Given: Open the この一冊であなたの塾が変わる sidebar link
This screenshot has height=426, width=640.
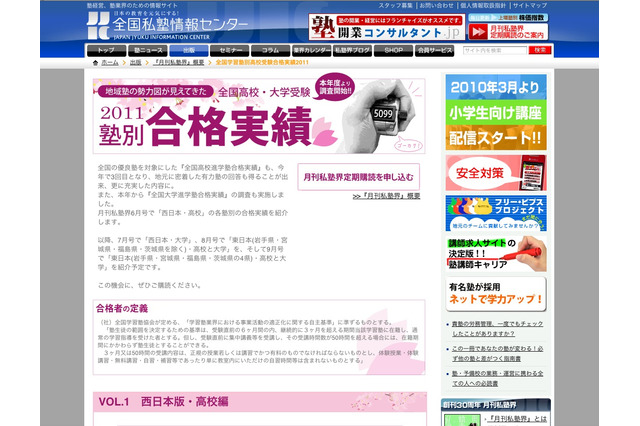Looking at the screenshot, I should [497, 353].
